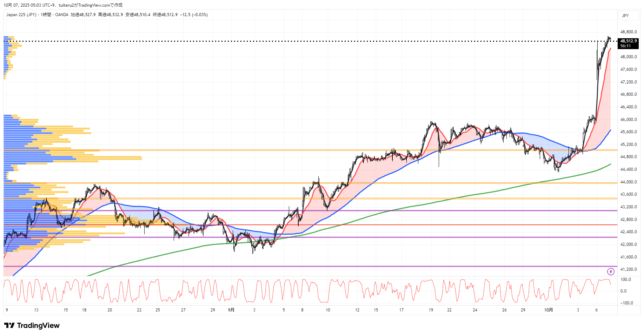The height and width of the screenshot is (336, 644).
Task: Click the OANDA source label in header
Action: click(x=62, y=15)
